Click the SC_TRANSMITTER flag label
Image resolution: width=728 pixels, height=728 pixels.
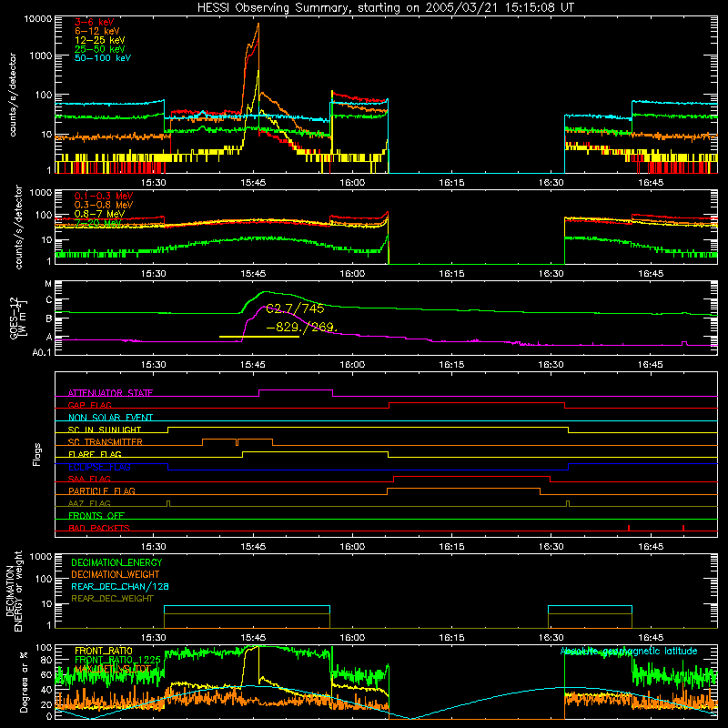tap(106, 441)
